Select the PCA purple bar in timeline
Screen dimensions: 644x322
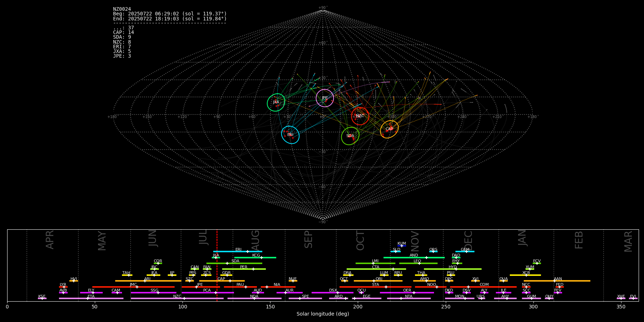pyautogui.click(x=208, y=293)
